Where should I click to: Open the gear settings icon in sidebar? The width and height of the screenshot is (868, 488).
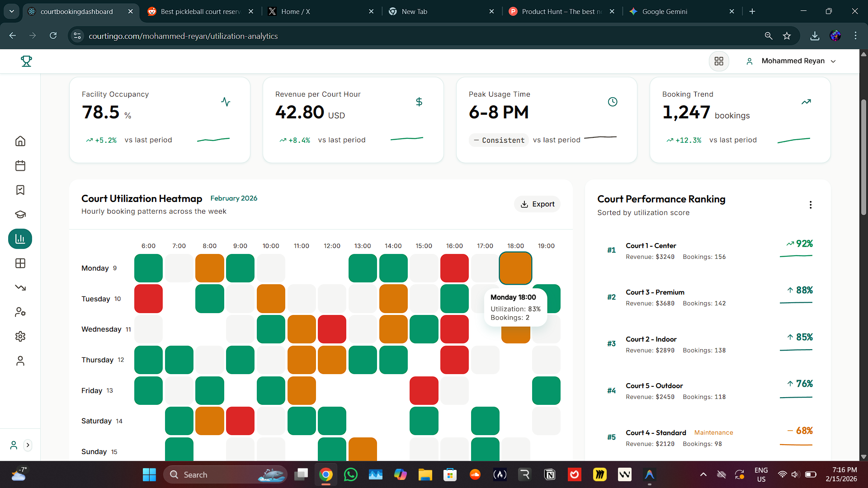pyautogui.click(x=20, y=336)
